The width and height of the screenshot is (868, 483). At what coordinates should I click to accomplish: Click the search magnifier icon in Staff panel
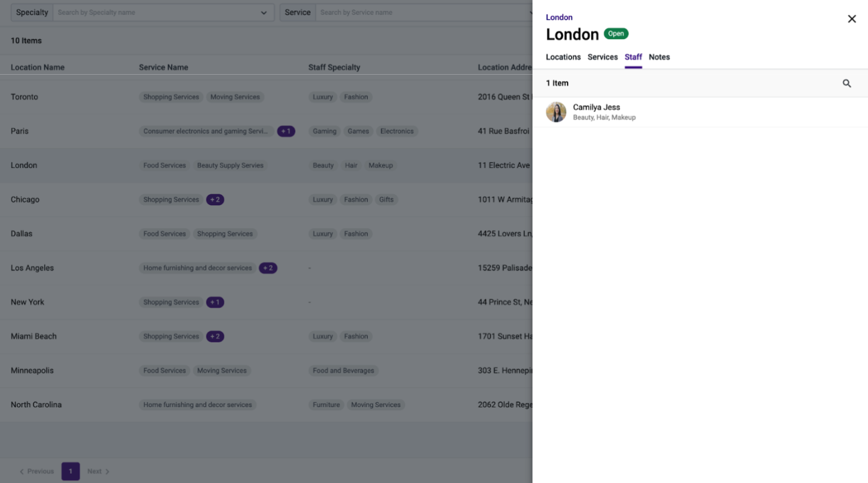pos(847,83)
